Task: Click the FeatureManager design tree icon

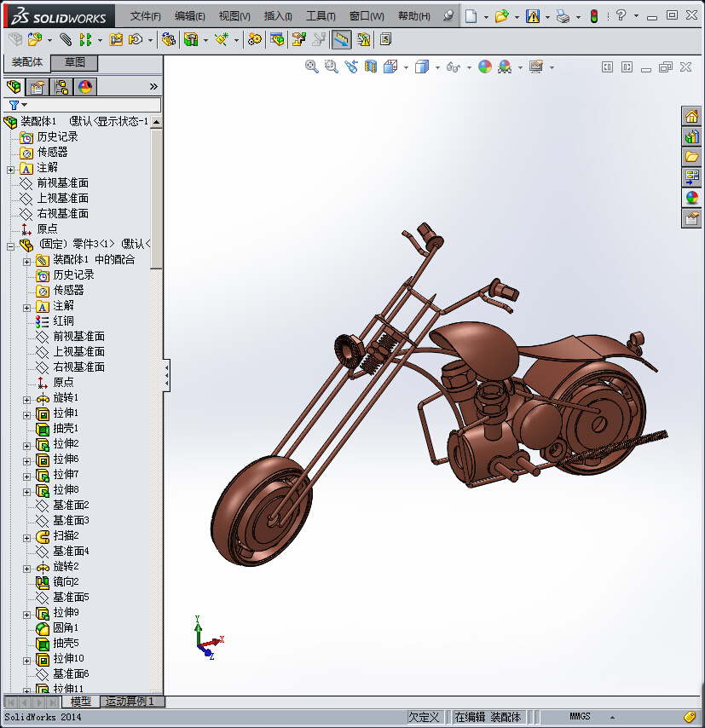Action: [14, 87]
